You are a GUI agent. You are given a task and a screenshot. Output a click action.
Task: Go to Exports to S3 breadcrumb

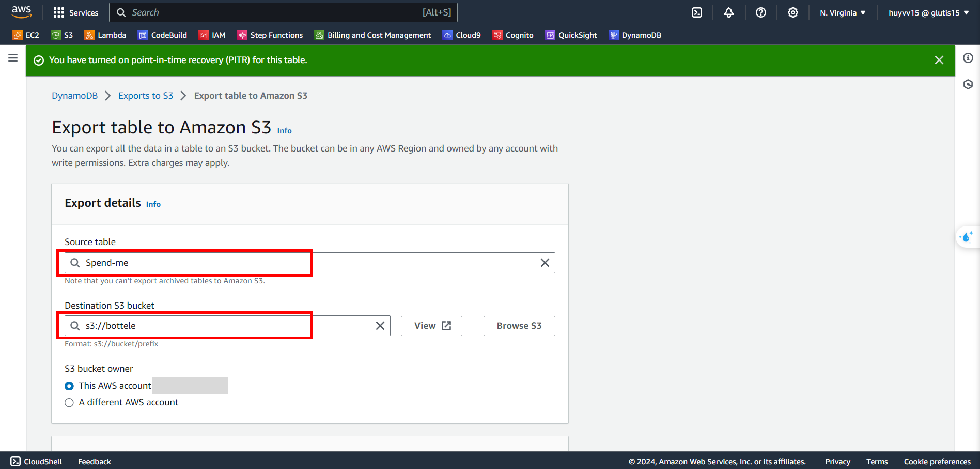click(x=146, y=96)
